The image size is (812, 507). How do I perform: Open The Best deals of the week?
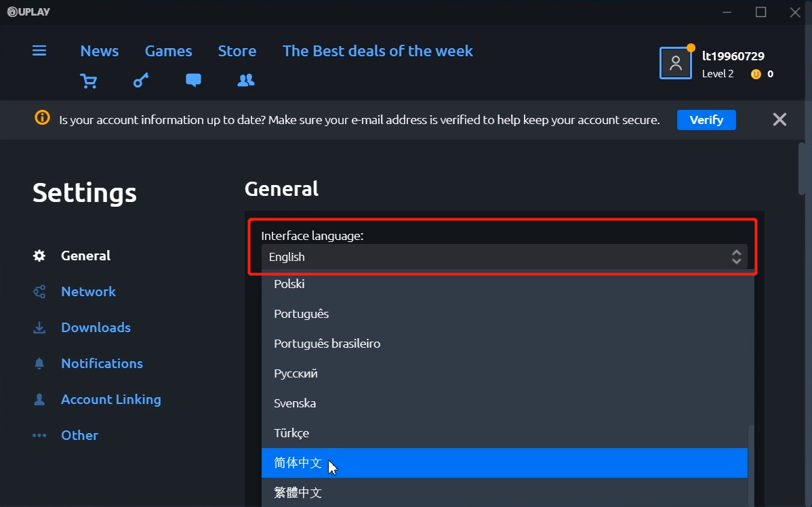(378, 51)
